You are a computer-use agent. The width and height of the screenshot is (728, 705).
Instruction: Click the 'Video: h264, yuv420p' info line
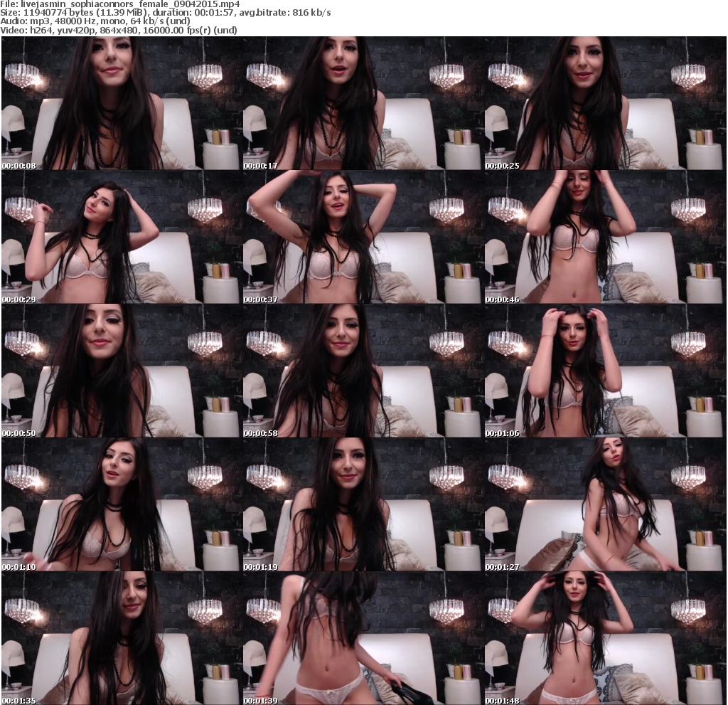click(119, 30)
